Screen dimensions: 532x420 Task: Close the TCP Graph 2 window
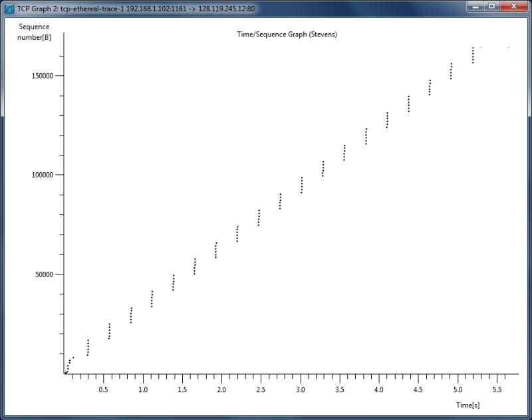pyautogui.click(x=513, y=7)
